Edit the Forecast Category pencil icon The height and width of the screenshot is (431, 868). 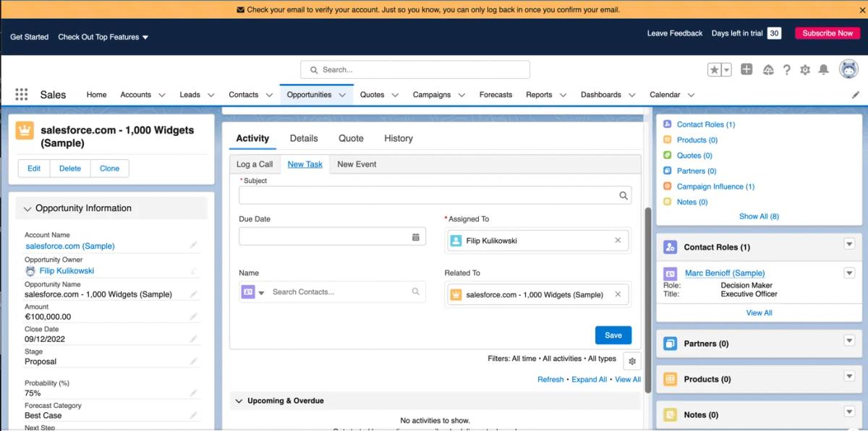pyautogui.click(x=193, y=415)
